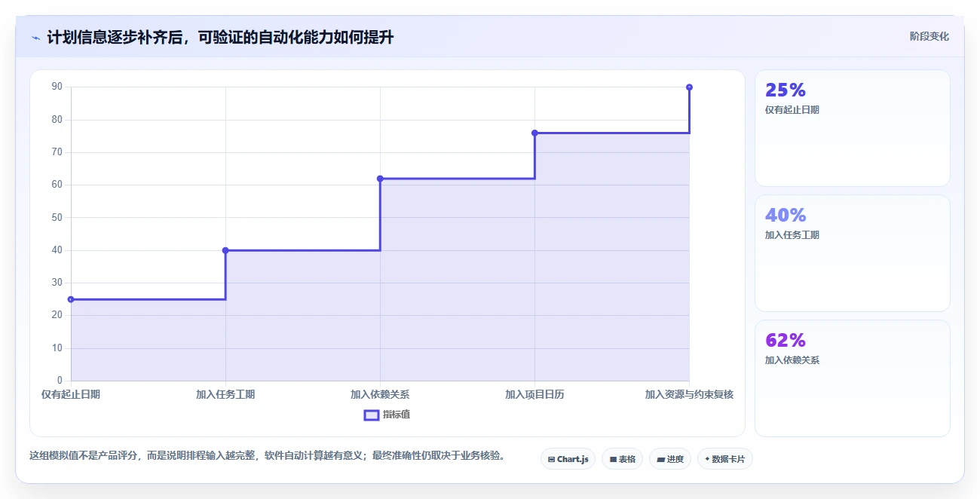This screenshot has height=499, width=980.
Task: Click the 62% stat card
Action: pos(852,378)
